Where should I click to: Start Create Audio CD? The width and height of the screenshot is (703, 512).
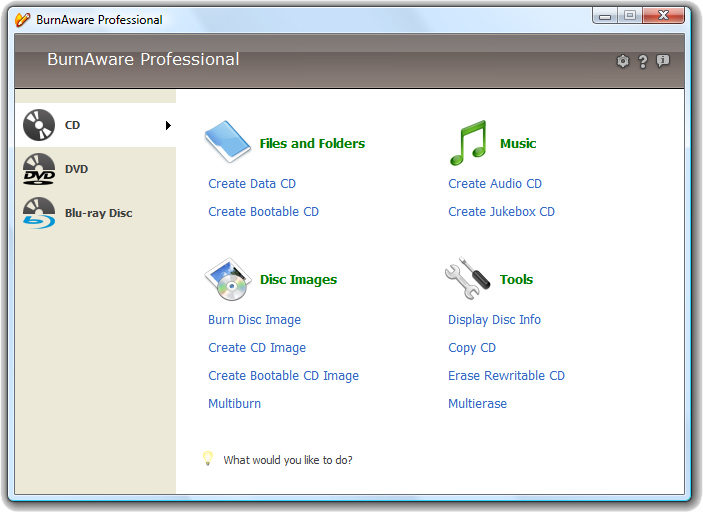[495, 184]
